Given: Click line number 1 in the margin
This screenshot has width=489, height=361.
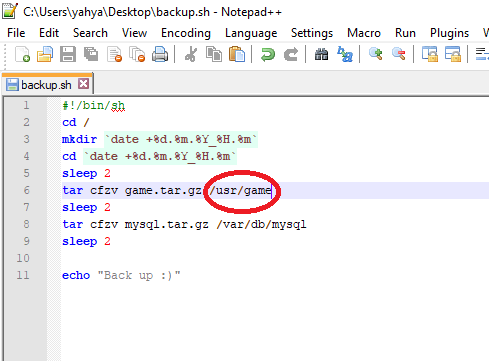Looking at the screenshot, I should [26, 105].
